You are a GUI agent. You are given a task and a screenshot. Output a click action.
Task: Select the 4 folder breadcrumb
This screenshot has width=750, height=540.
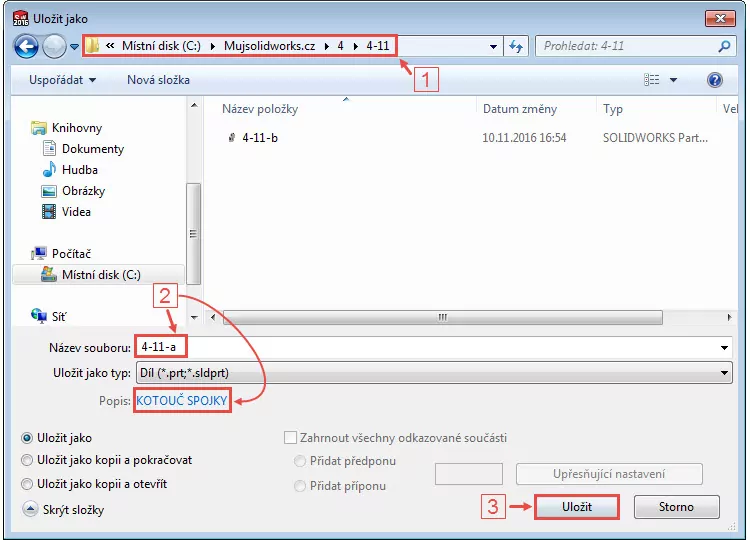point(340,46)
